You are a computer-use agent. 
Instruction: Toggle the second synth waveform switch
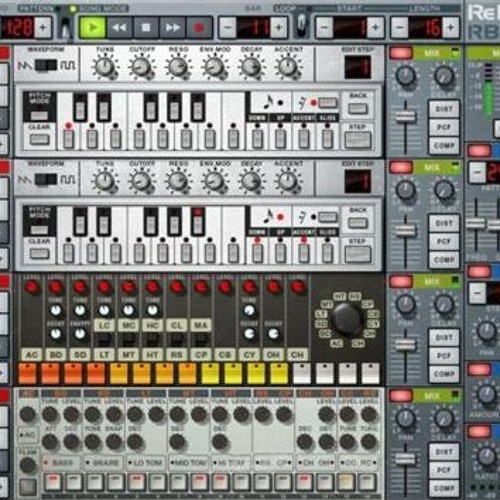click(x=46, y=180)
